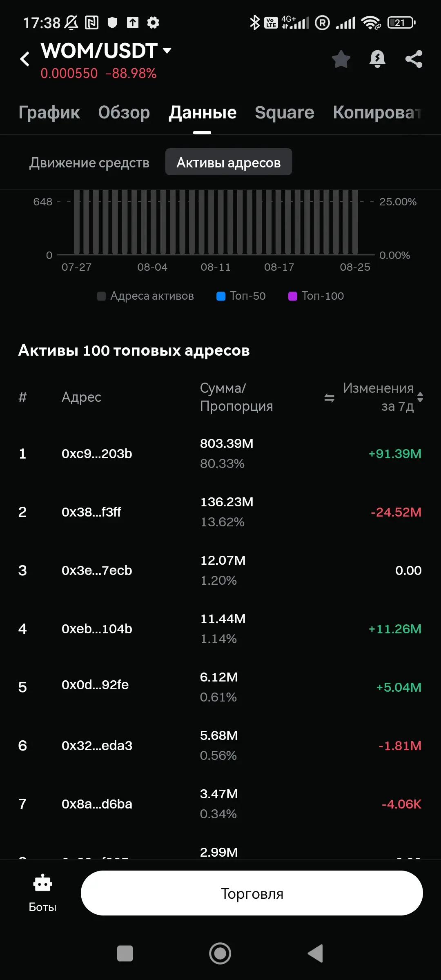Switch to the Square tab
The image size is (441, 980).
[285, 112]
